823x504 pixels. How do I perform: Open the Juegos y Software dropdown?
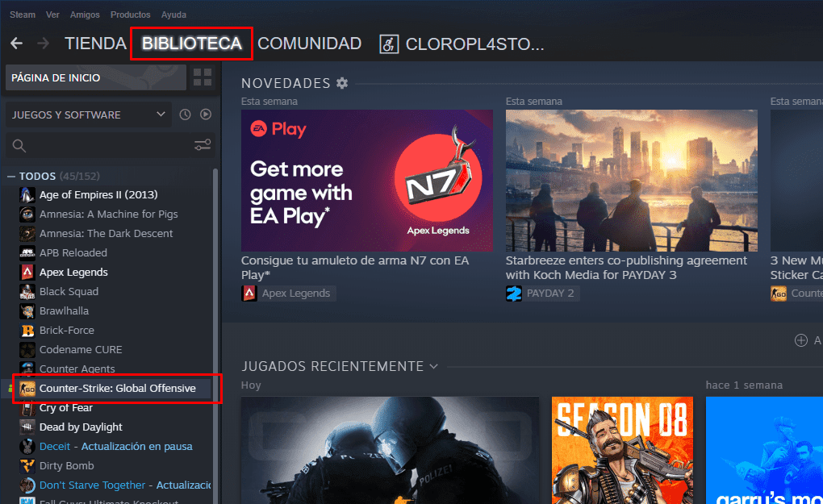tap(88, 115)
